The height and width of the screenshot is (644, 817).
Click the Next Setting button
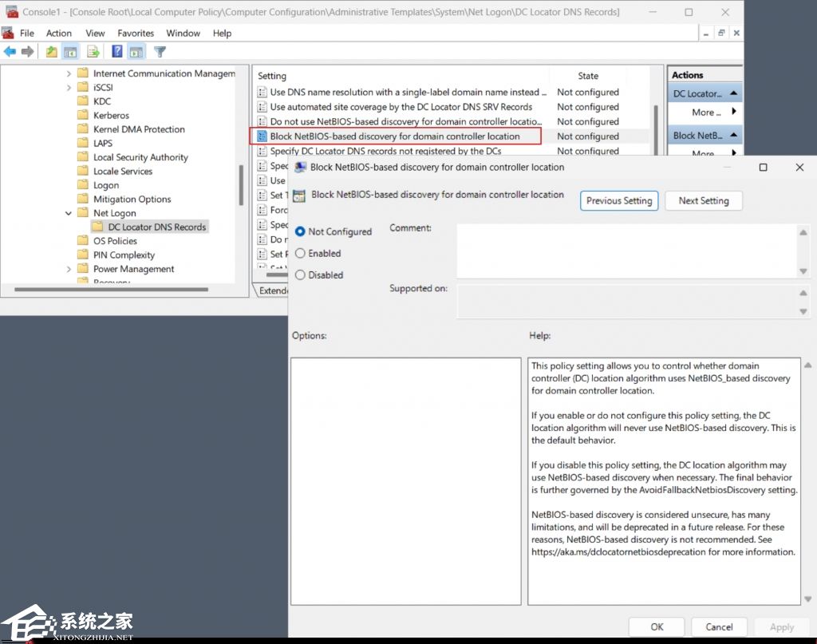[x=703, y=200]
